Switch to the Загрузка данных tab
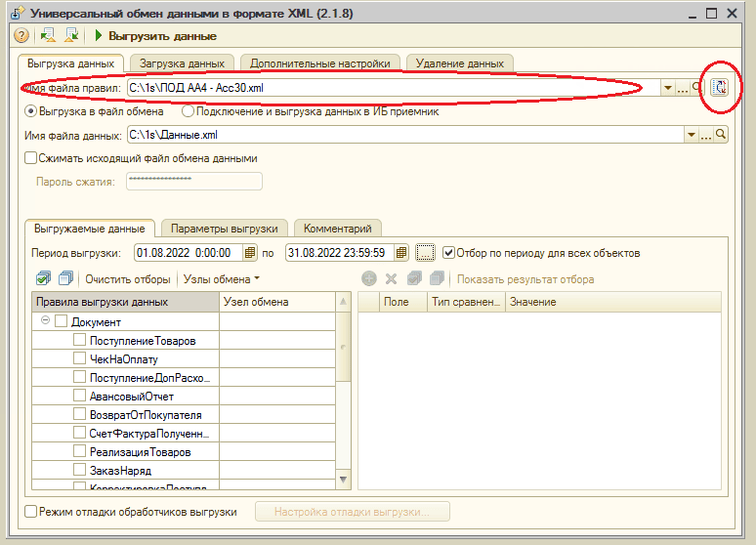 tap(182, 63)
